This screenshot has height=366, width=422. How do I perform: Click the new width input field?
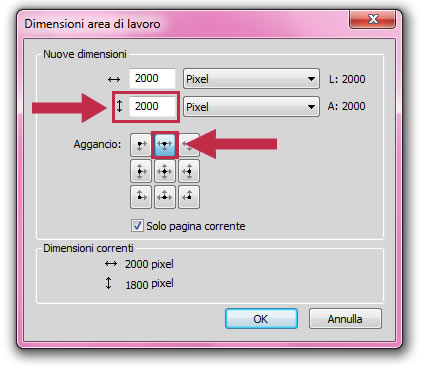pyautogui.click(x=152, y=79)
